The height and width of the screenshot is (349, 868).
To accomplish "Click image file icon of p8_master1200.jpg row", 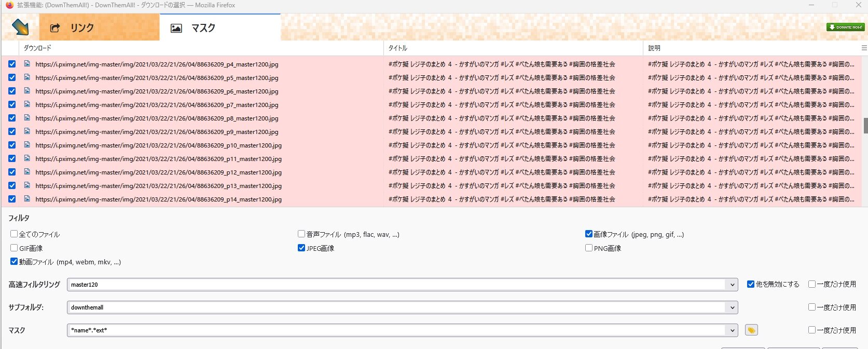I will 27,117.
